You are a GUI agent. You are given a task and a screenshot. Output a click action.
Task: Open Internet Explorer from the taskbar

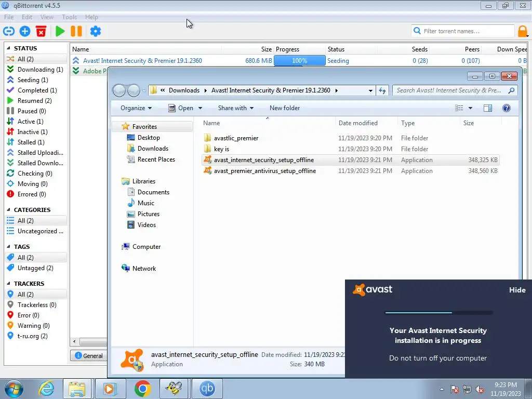(46, 389)
